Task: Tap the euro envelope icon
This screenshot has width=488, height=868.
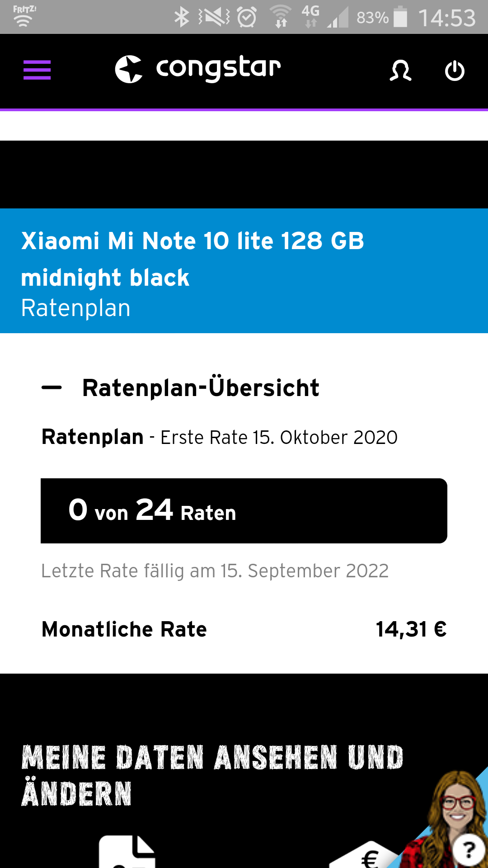Action: 368,856
